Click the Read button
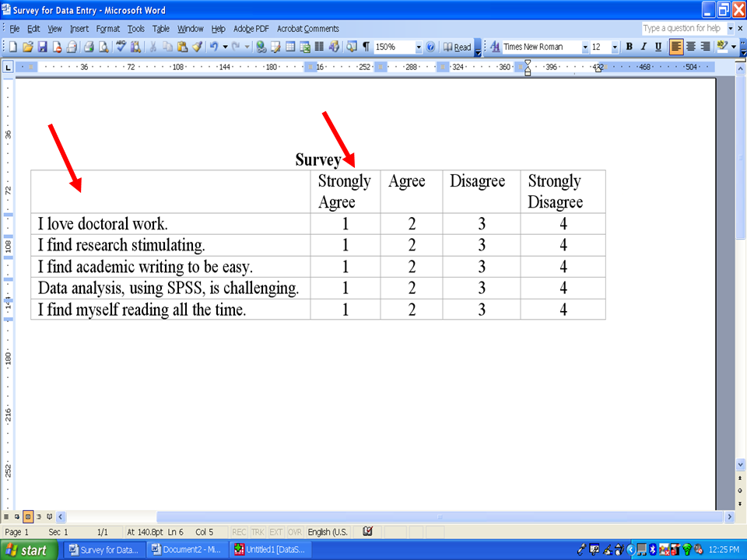This screenshot has width=747, height=560. click(x=458, y=47)
